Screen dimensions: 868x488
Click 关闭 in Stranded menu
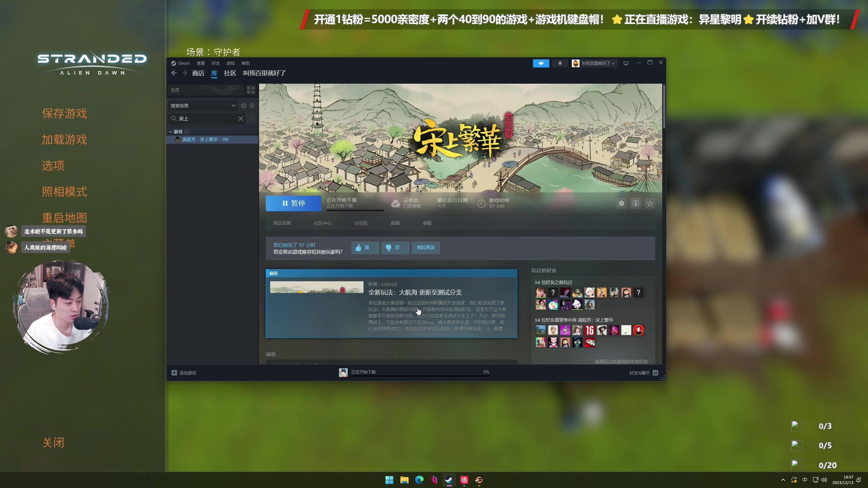pos(54,443)
